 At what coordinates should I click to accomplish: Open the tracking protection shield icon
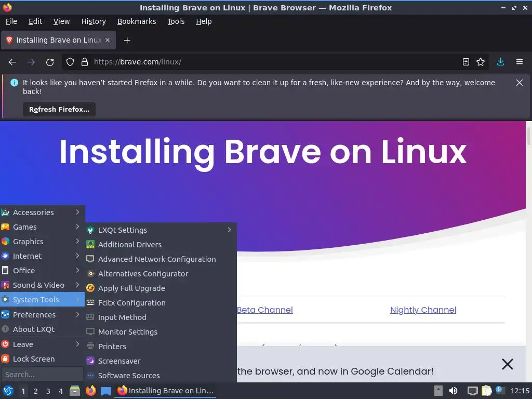70,62
